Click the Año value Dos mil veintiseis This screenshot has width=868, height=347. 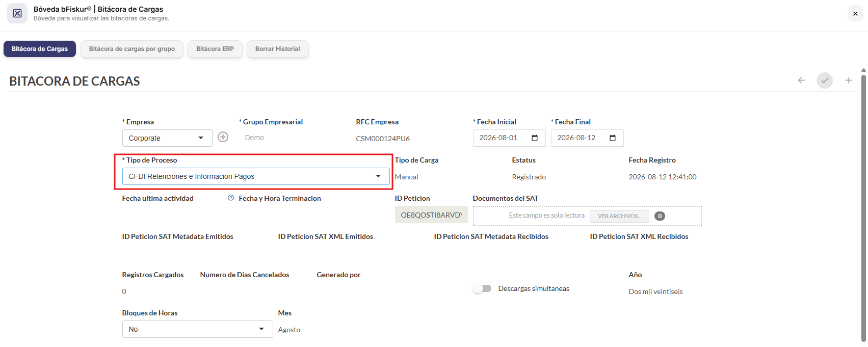pos(655,291)
